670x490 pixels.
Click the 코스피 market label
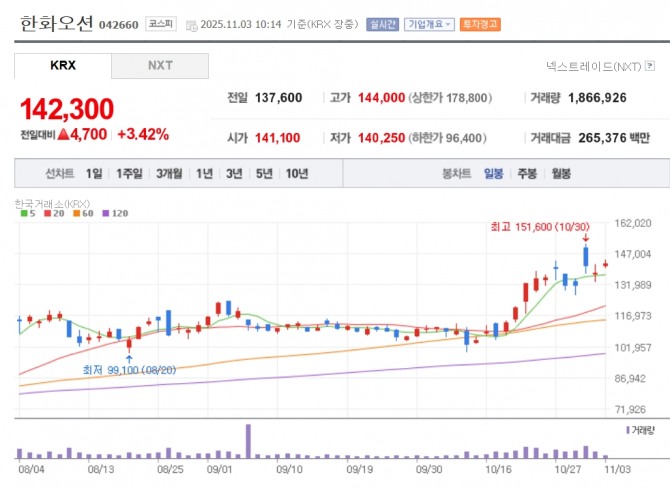161,24
